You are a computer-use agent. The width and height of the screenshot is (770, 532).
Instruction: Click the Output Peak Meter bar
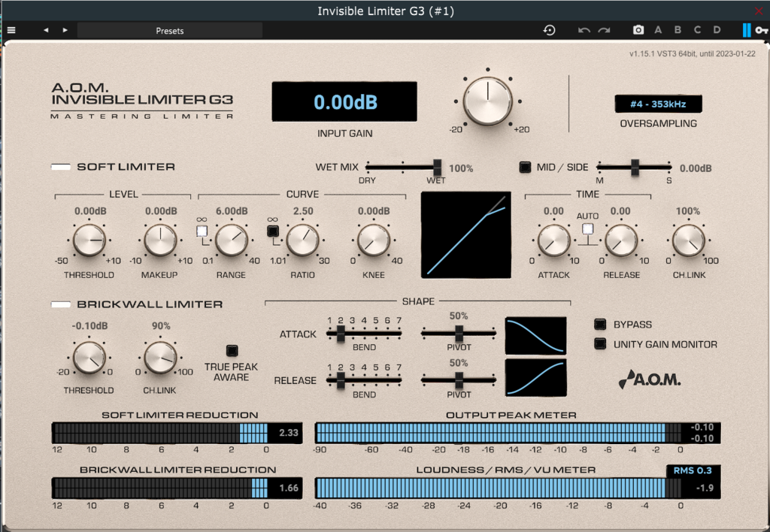pos(517,433)
